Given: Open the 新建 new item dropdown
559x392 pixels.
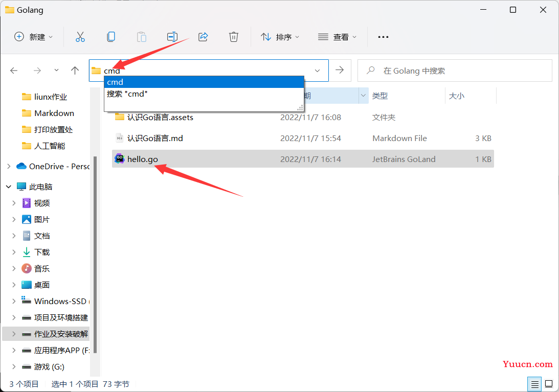Looking at the screenshot, I should (34, 37).
